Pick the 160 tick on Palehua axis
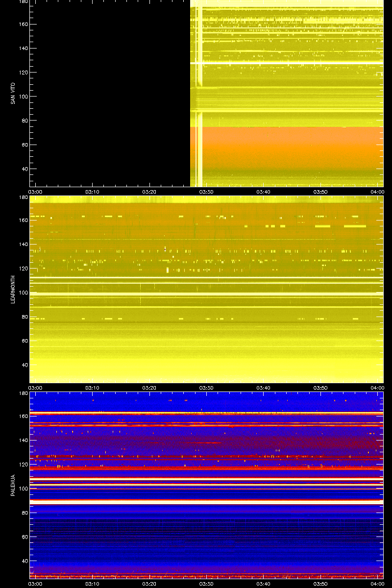The height and width of the screenshot is (588, 392). (x=23, y=416)
